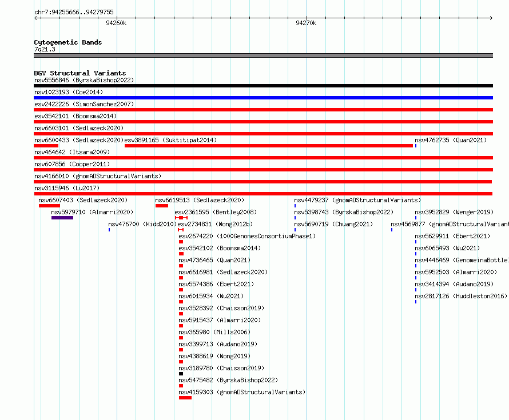Open nsv4166010 (gnomADStructuralVariants) label
The image size is (509, 420).
pos(98,176)
